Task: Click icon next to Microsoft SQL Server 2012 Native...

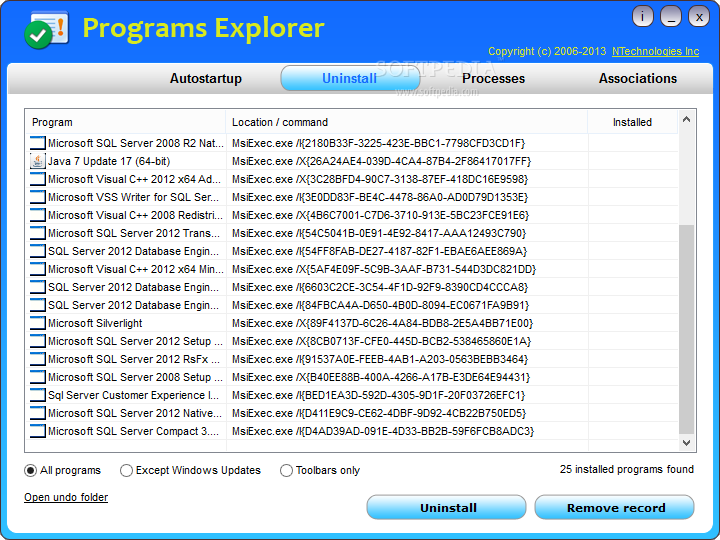Action: click(x=38, y=413)
